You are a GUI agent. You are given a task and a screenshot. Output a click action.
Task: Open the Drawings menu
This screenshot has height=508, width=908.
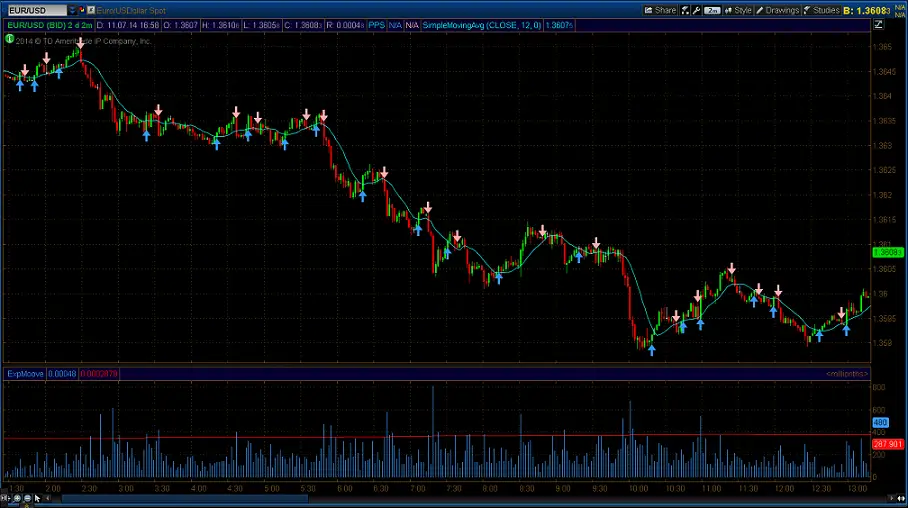[x=778, y=9]
